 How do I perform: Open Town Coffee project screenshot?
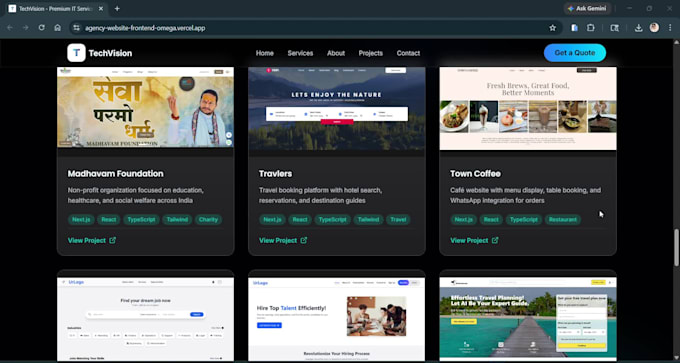(x=528, y=108)
